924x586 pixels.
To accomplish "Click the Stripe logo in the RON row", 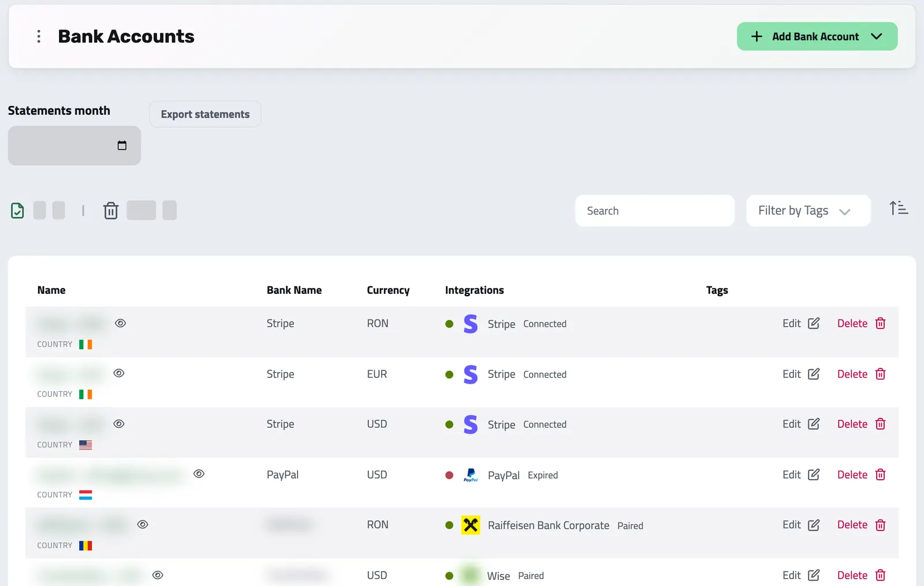I will coord(471,324).
